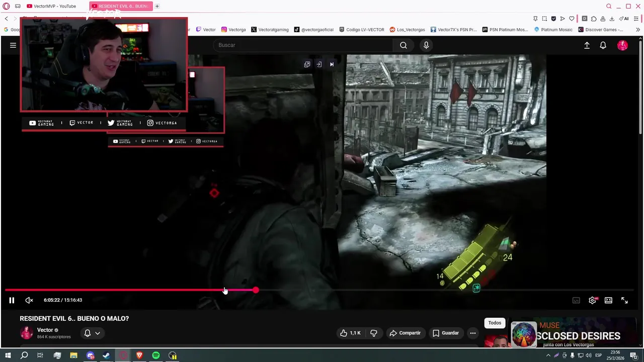This screenshot has width=644, height=362.
Task: Open the Opera AI assistant button
Action: [624, 19]
